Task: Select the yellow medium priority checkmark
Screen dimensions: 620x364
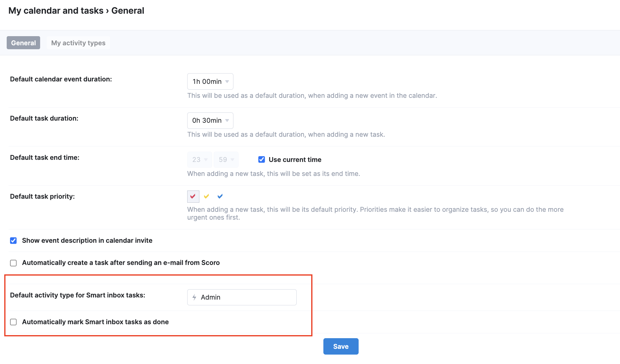Action: 207,196
